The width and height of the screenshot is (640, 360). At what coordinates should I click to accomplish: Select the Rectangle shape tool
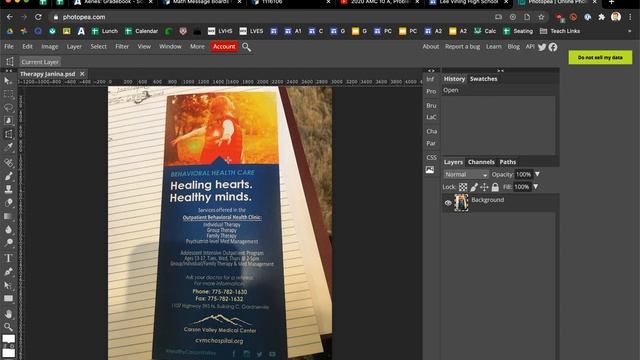pyautogui.click(x=8, y=298)
